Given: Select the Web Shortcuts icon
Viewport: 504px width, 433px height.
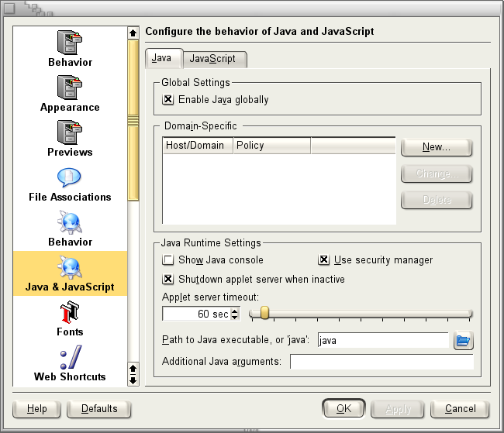Looking at the screenshot, I should 71,357.
